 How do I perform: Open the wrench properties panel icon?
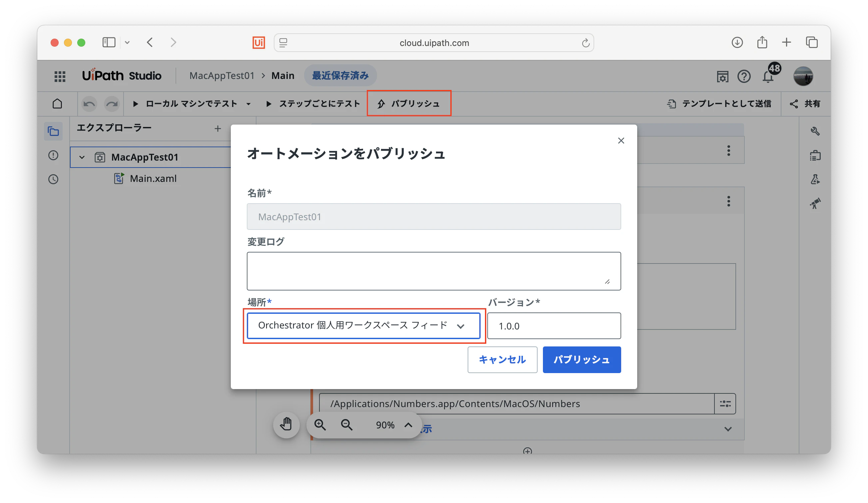(x=815, y=131)
